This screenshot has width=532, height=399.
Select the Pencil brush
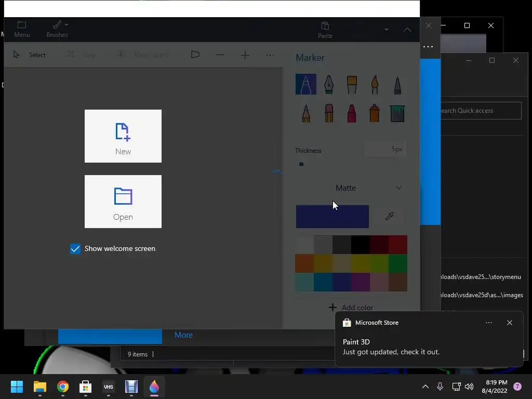[x=305, y=113]
